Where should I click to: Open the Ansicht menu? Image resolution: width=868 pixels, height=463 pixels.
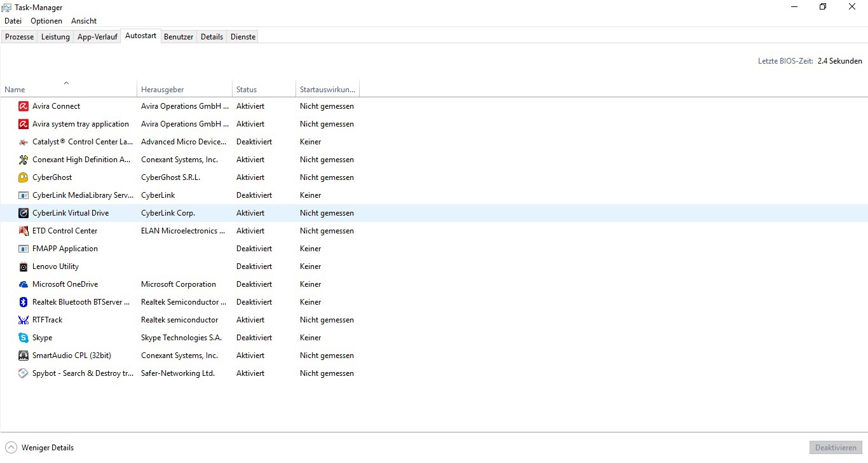pos(84,21)
